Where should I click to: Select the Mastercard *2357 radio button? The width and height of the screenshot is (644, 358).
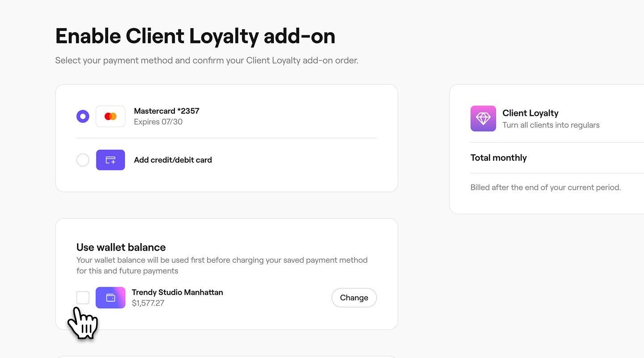coord(83,116)
